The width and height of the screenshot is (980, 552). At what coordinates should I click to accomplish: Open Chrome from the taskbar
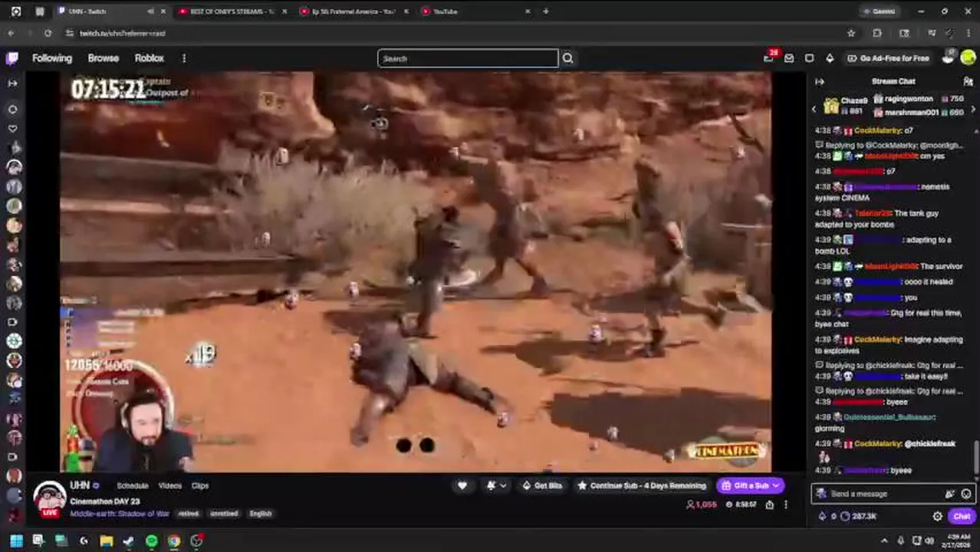(174, 541)
